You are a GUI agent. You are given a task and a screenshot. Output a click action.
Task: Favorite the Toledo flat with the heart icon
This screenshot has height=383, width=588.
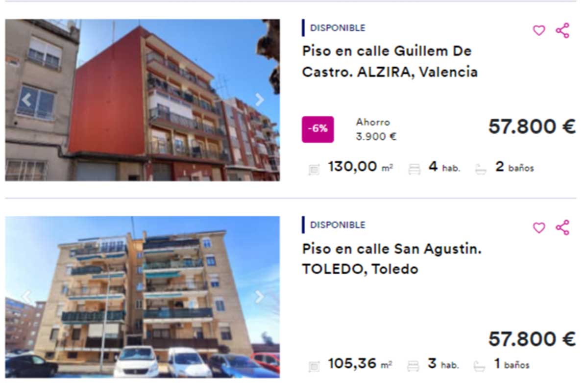tap(539, 228)
